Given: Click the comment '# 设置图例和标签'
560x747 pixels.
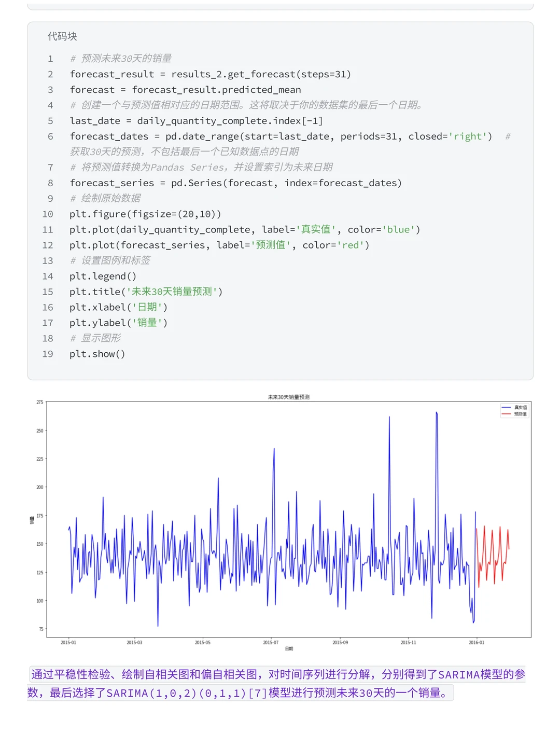Looking at the screenshot, I should (110, 260).
